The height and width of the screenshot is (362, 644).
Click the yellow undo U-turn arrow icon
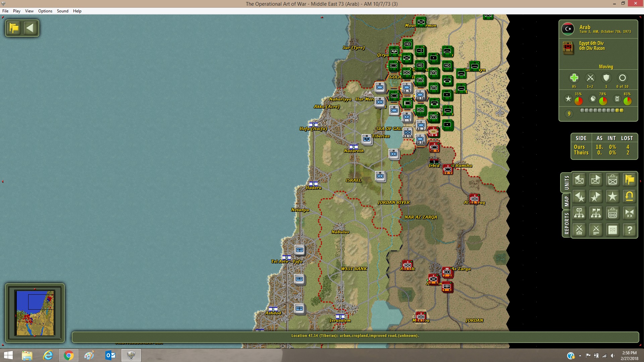coord(630,197)
